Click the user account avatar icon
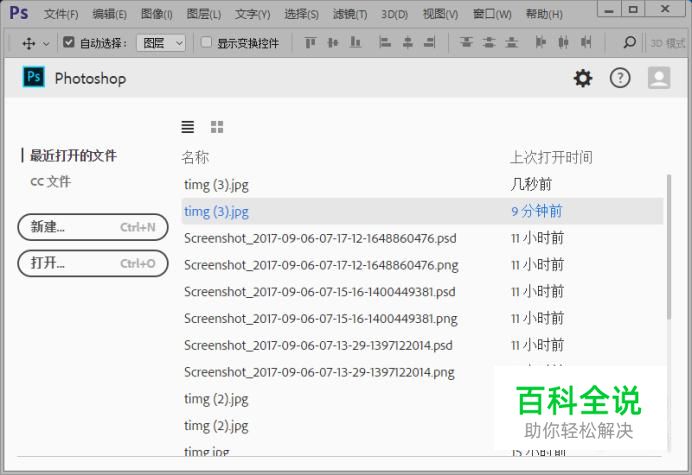Viewport: 692px width, 475px height. click(659, 78)
